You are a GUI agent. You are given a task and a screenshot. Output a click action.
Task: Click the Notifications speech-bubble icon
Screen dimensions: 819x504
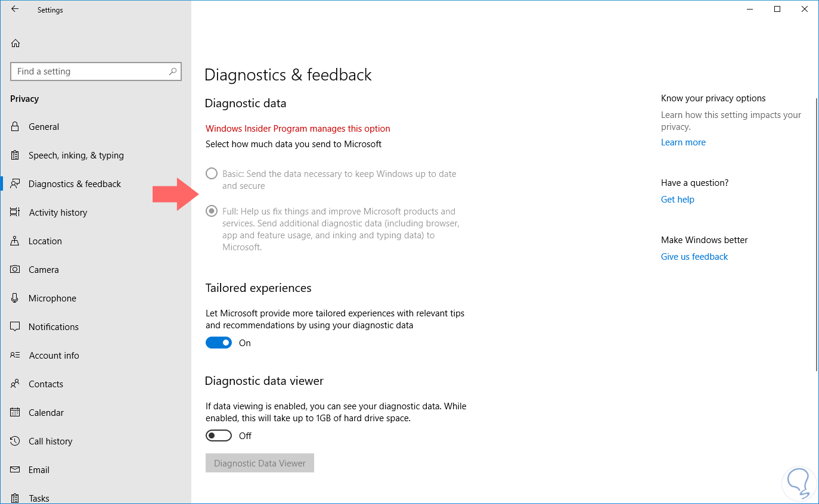(x=15, y=326)
